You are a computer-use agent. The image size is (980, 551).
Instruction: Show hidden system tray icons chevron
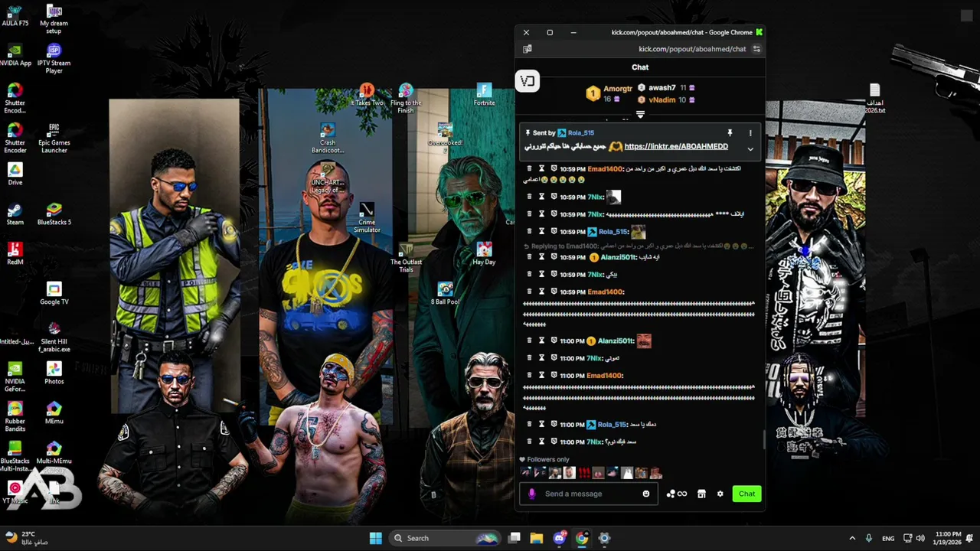click(852, 538)
